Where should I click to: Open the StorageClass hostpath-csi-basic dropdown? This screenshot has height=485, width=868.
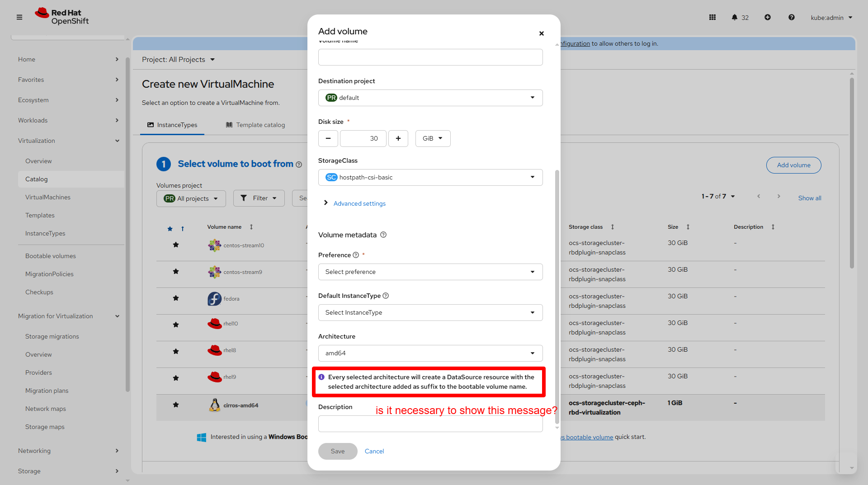pyautogui.click(x=430, y=178)
